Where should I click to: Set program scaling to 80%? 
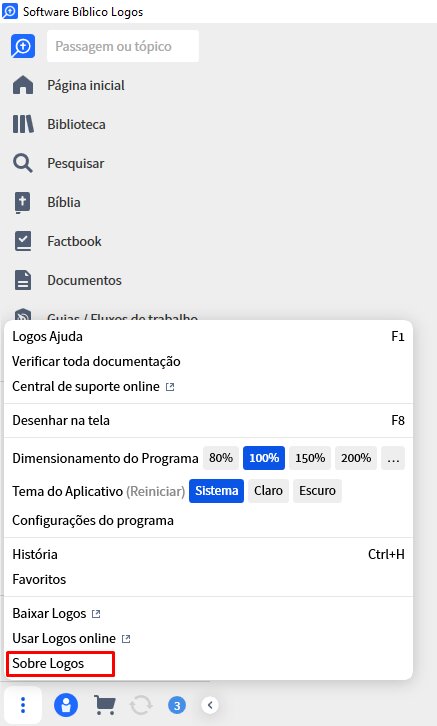coord(221,458)
